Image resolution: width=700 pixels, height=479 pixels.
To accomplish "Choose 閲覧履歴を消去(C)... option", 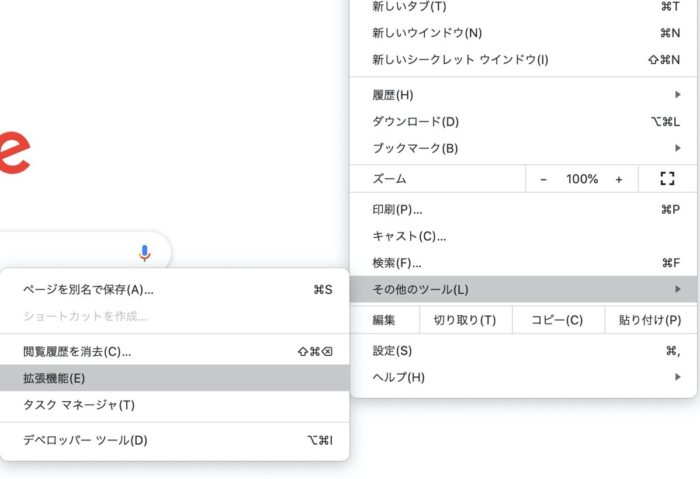I will point(77,351).
